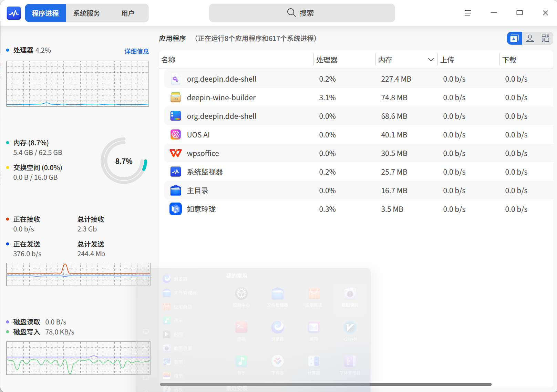Focus the 搜索 search field

pyautogui.click(x=302, y=13)
